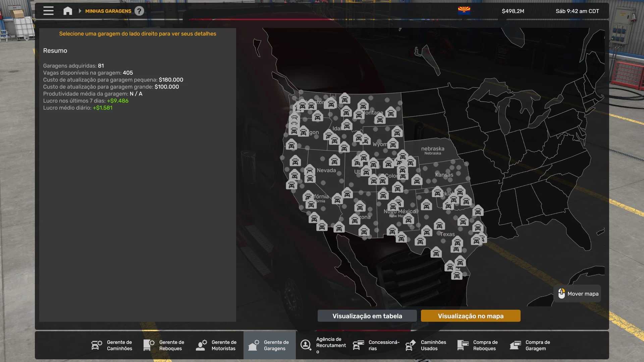Select garage marker beside Nevada label

pyautogui.click(x=310, y=169)
